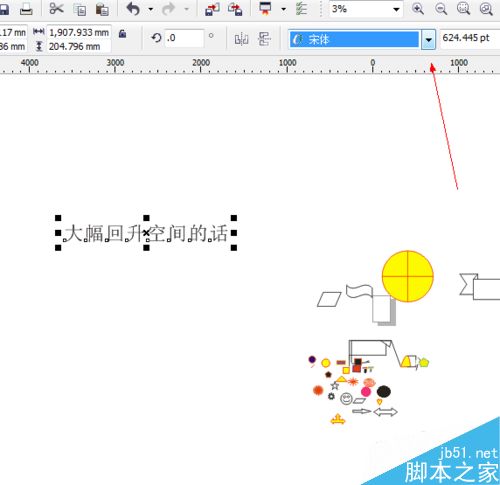This screenshot has width=500, height=485.
Task: Click the 宋体 font name box
Action: 354,39
